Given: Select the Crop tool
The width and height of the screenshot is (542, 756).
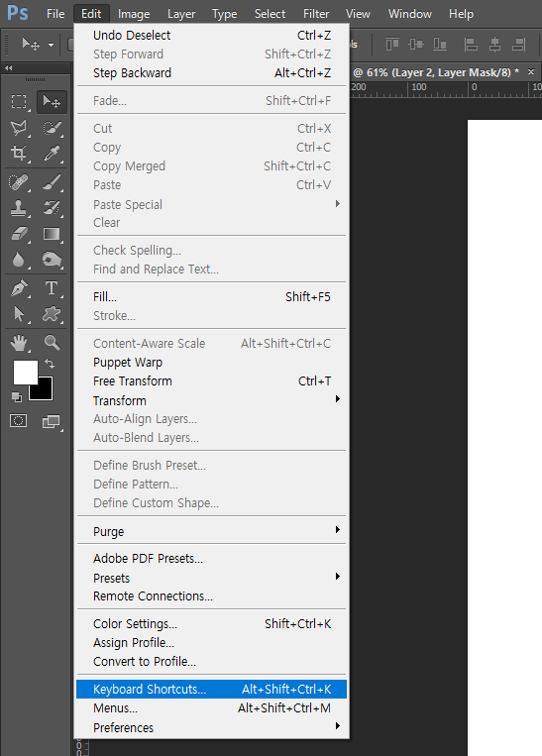Looking at the screenshot, I should (x=19, y=154).
